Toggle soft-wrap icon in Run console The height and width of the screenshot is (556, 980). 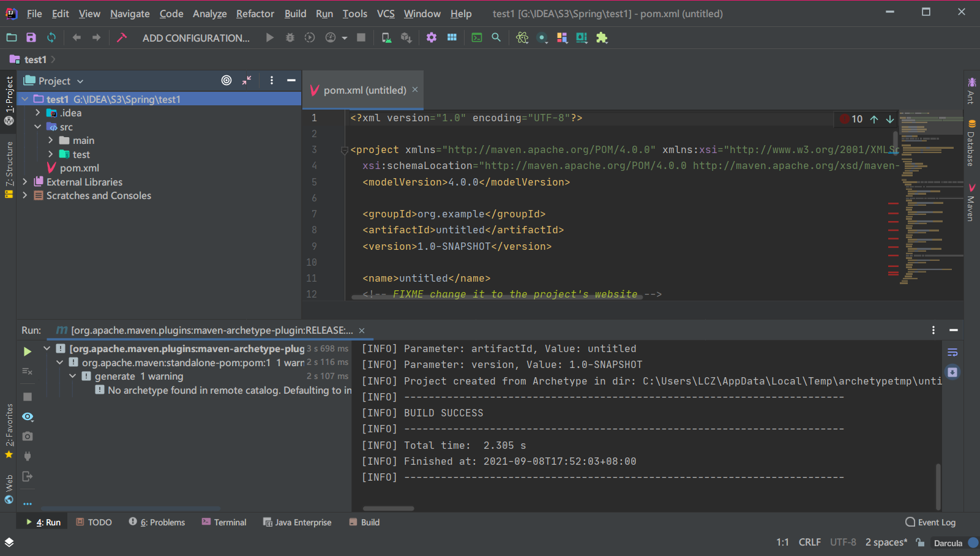[x=952, y=352]
